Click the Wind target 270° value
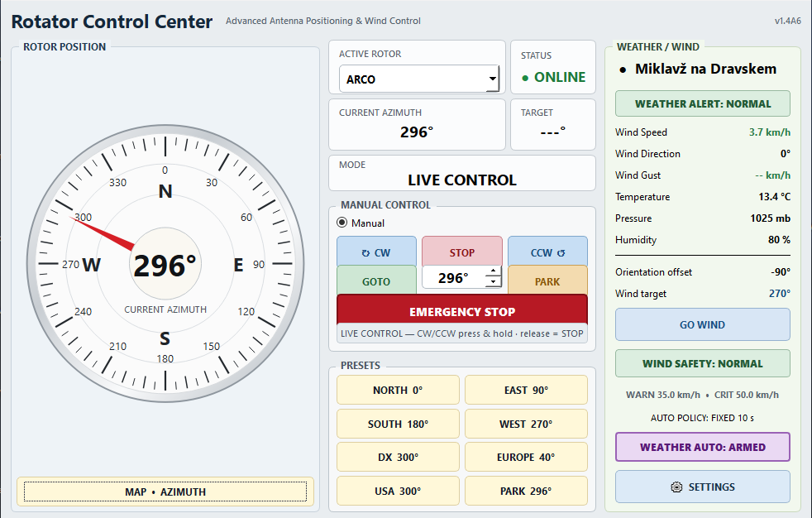812x518 pixels. point(780,293)
